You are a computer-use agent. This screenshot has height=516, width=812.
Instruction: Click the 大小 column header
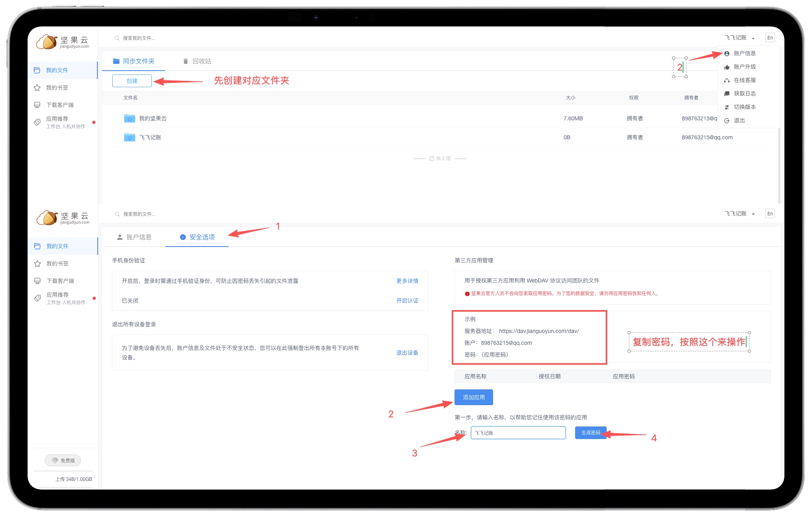click(x=571, y=98)
